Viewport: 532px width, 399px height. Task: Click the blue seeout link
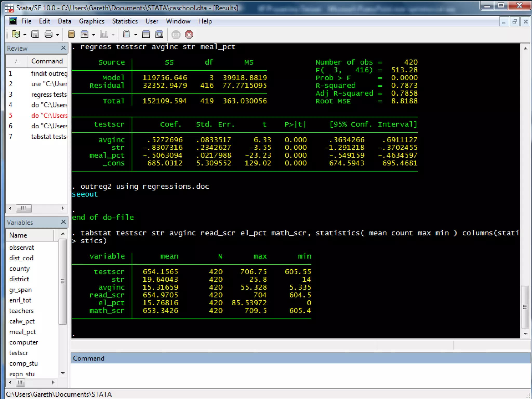click(x=85, y=194)
